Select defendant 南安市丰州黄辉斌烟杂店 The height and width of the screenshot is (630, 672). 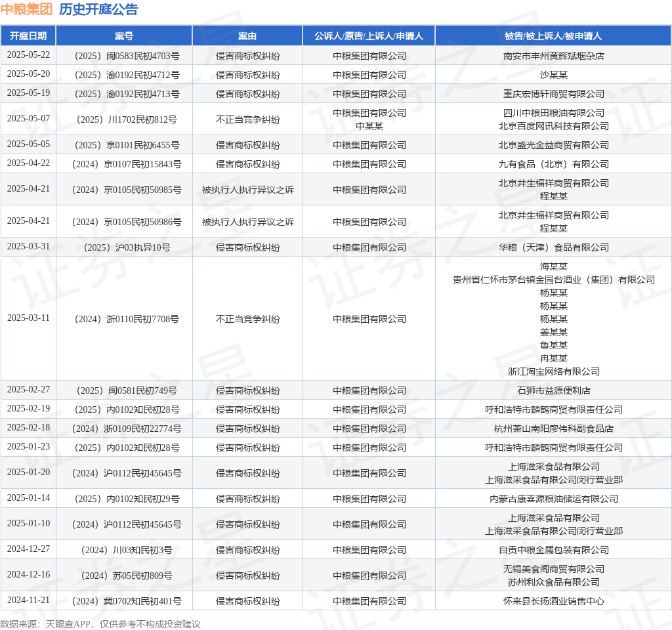coord(553,56)
